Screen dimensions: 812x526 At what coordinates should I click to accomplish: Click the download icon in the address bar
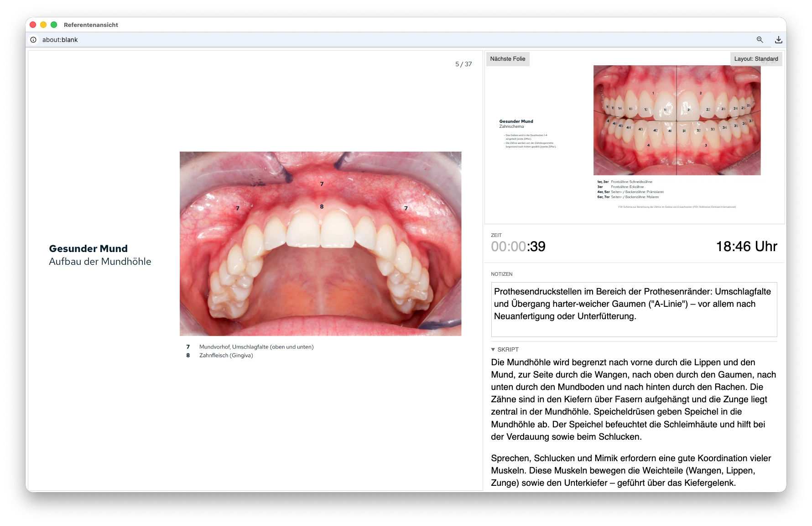[x=778, y=40]
